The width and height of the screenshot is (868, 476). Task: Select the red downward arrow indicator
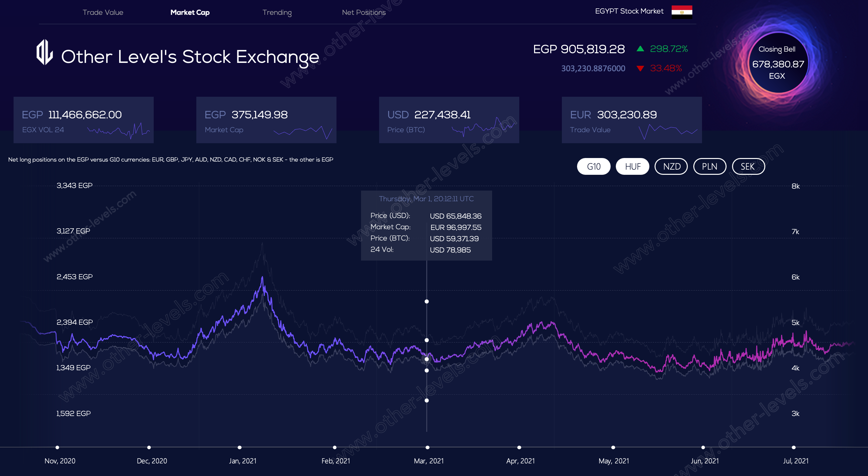pyautogui.click(x=640, y=68)
